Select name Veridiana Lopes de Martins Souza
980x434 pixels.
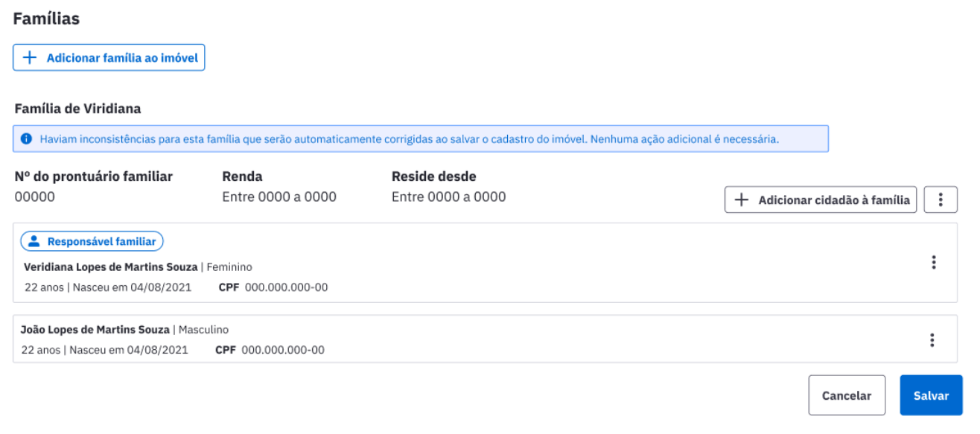(111, 267)
